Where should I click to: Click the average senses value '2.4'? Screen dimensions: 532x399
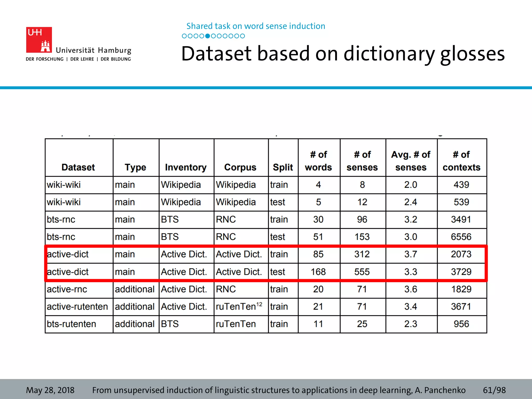pos(411,202)
